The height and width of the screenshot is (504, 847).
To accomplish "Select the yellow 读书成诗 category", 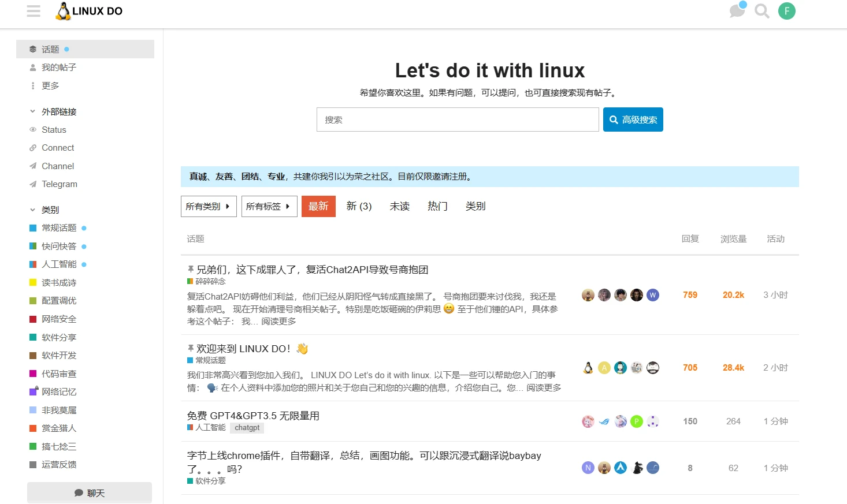I will (x=58, y=283).
